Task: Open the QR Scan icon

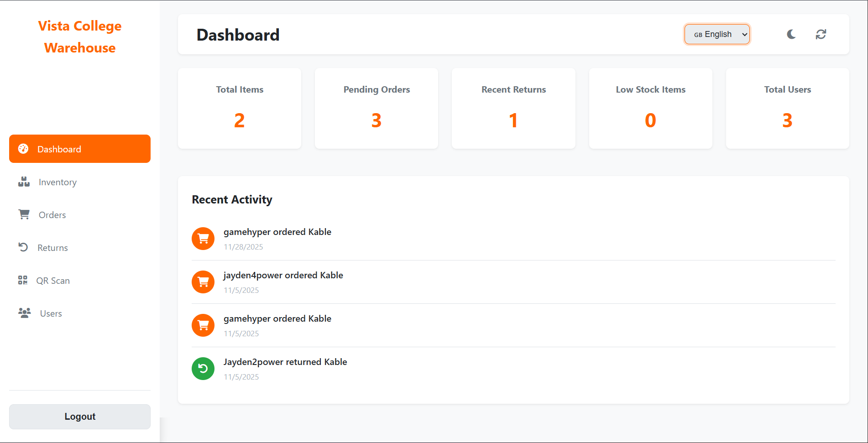Action: click(23, 280)
